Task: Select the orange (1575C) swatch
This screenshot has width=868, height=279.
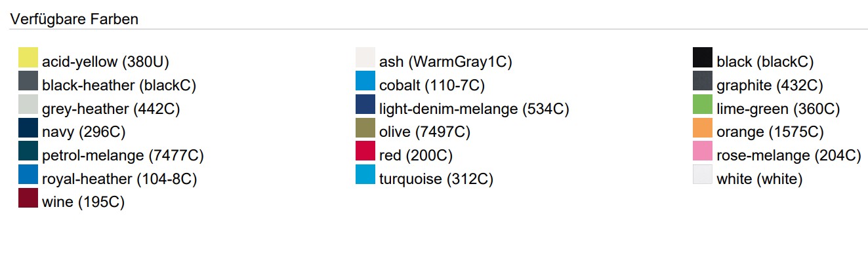Action: point(703,128)
